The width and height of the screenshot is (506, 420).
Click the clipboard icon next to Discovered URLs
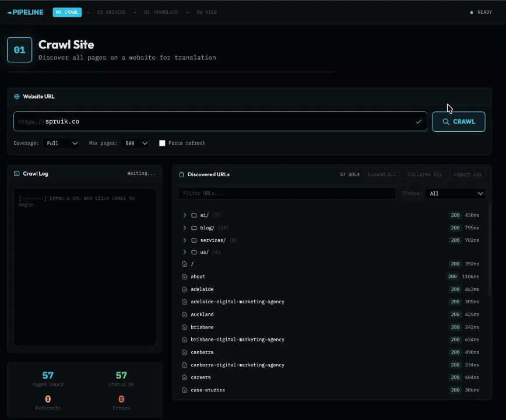(182, 174)
